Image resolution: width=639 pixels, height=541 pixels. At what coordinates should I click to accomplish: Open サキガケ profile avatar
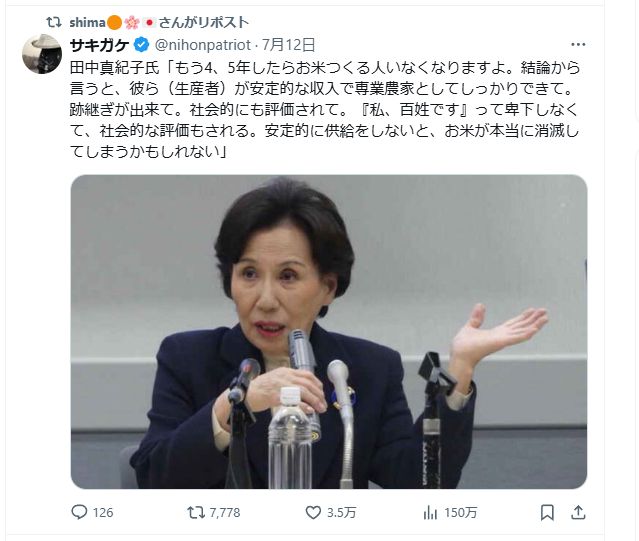click(42, 54)
